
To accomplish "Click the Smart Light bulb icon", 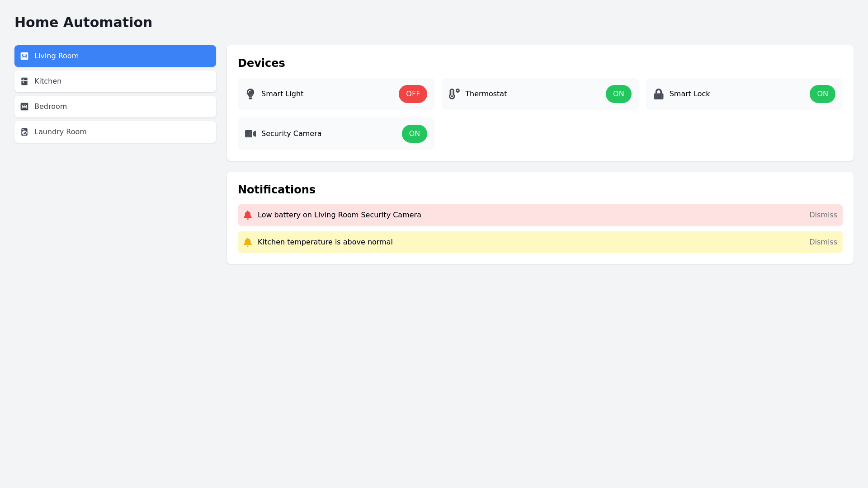I will [x=250, y=94].
